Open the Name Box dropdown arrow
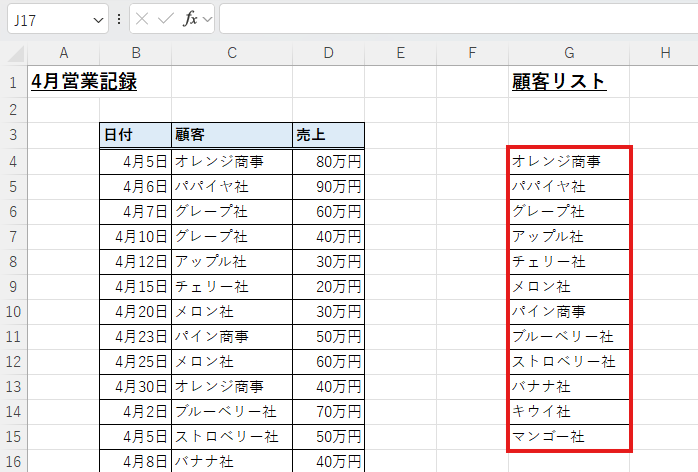The width and height of the screenshot is (698, 472). [x=98, y=20]
